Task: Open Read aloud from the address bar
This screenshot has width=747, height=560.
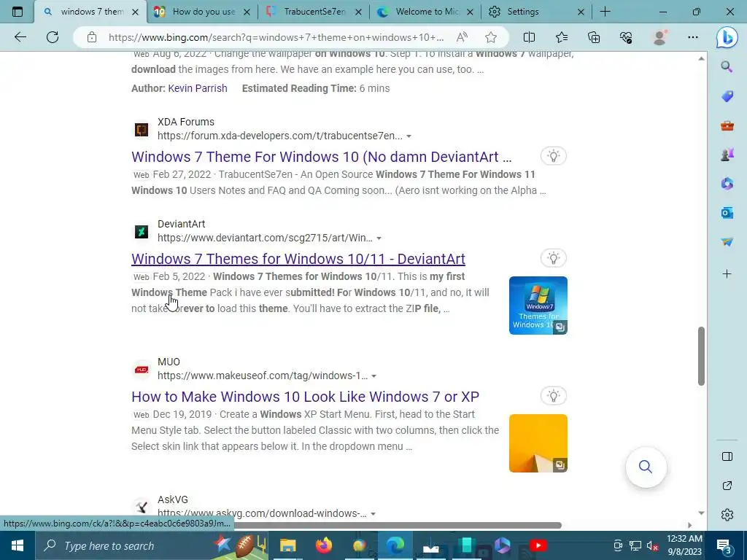Action: (x=462, y=37)
